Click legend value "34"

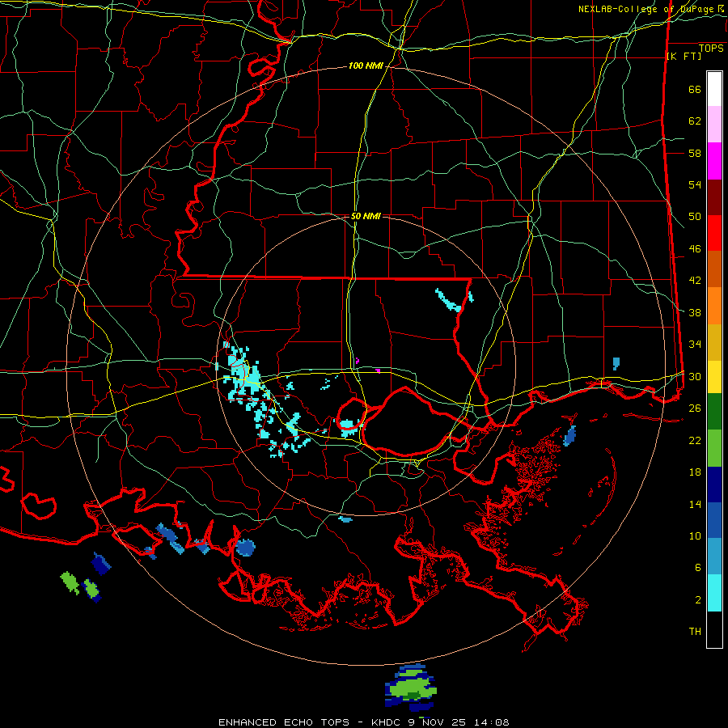695,345
